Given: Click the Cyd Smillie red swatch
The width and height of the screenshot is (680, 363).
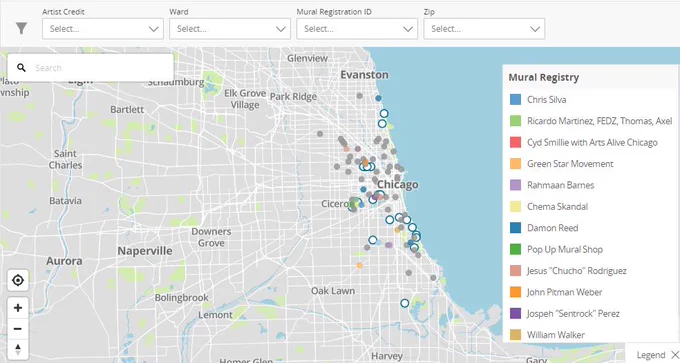Looking at the screenshot, I should pos(515,142).
